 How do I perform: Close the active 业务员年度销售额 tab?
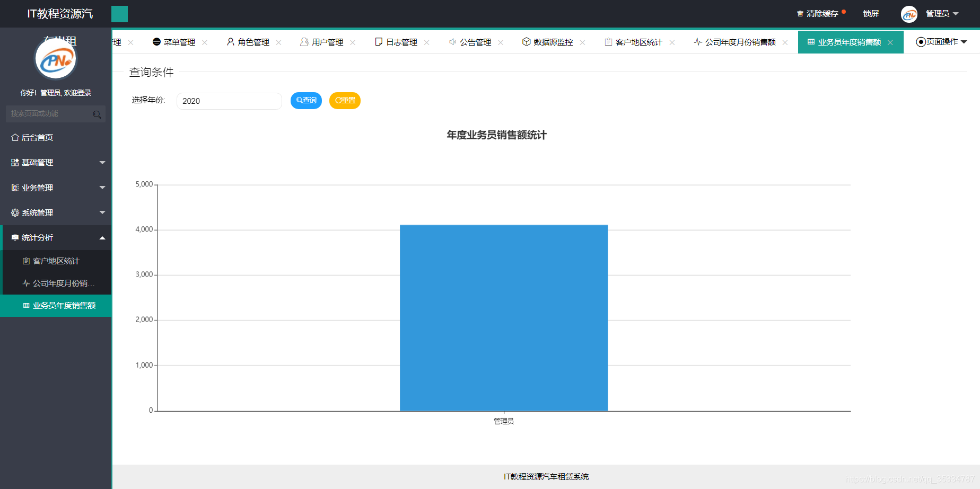(890, 42)
